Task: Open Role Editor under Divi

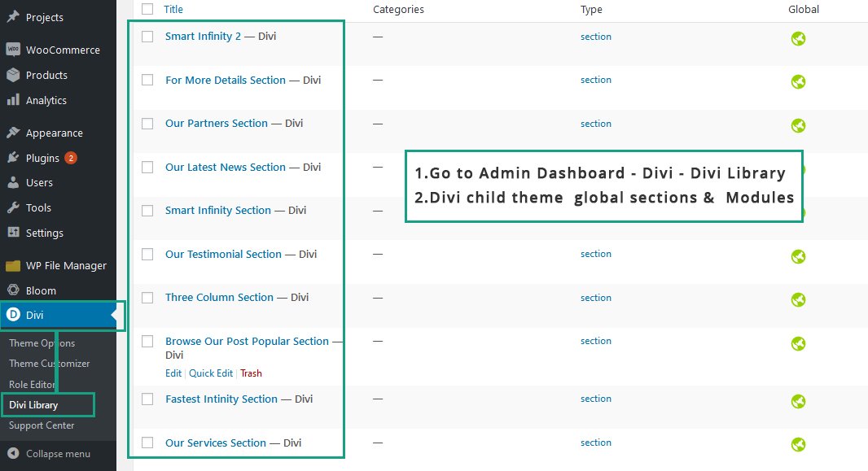Action: click(32, 384)
